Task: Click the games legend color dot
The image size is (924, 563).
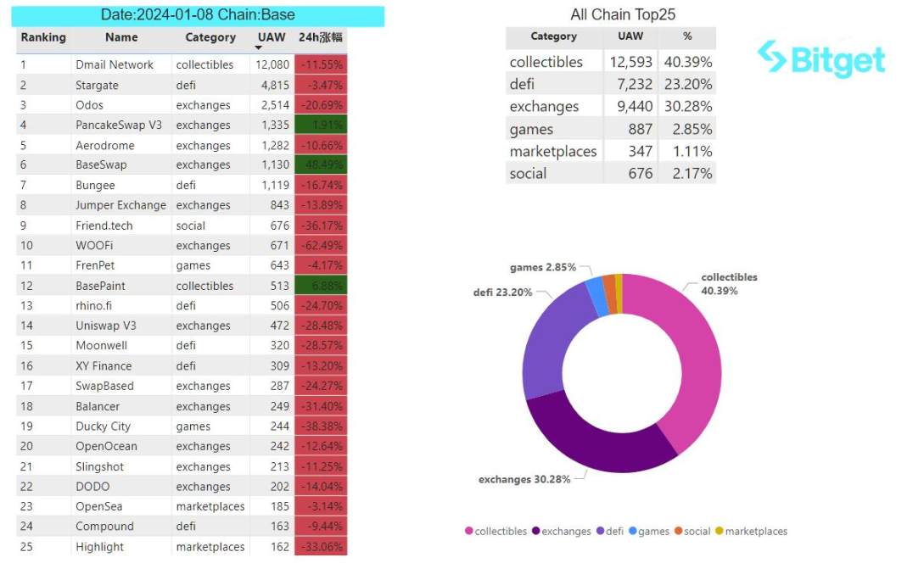Action: 633,532
